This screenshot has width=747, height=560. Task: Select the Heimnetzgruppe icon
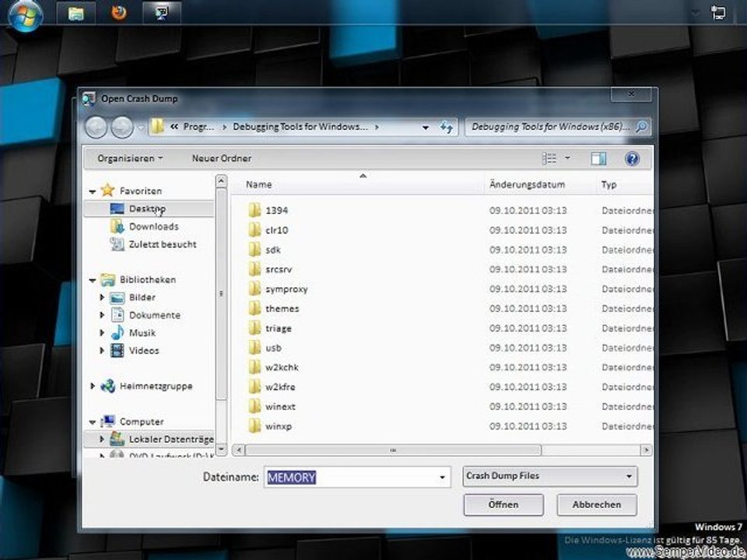click(108, 386)
